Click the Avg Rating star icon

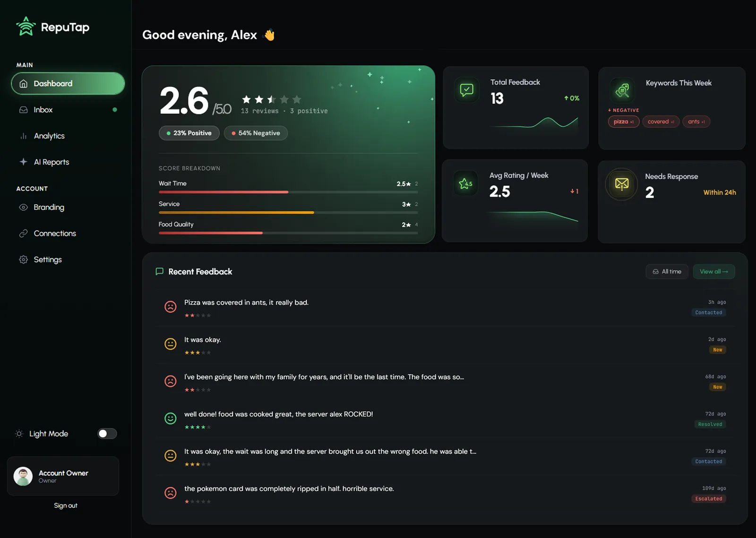click(465, 183)
